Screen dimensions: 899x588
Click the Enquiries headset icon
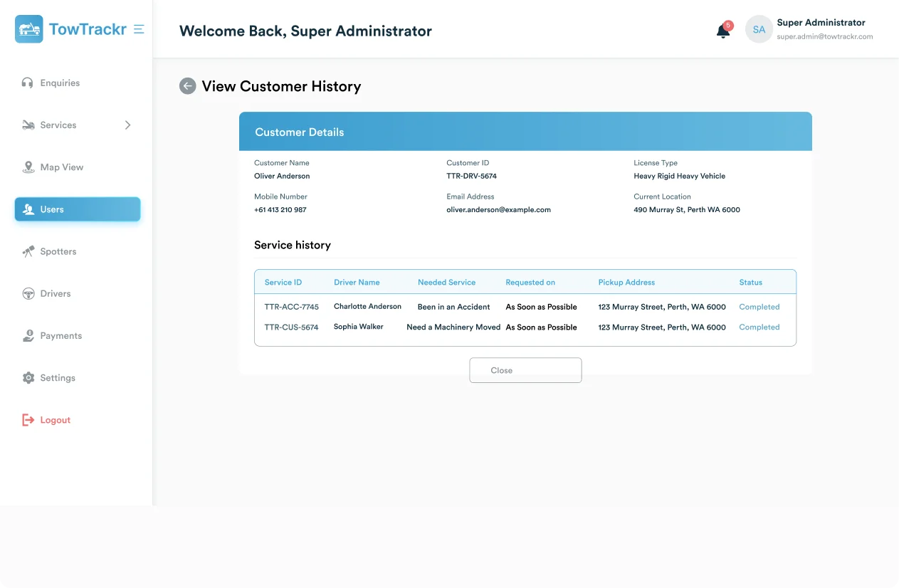pos(28,83)
